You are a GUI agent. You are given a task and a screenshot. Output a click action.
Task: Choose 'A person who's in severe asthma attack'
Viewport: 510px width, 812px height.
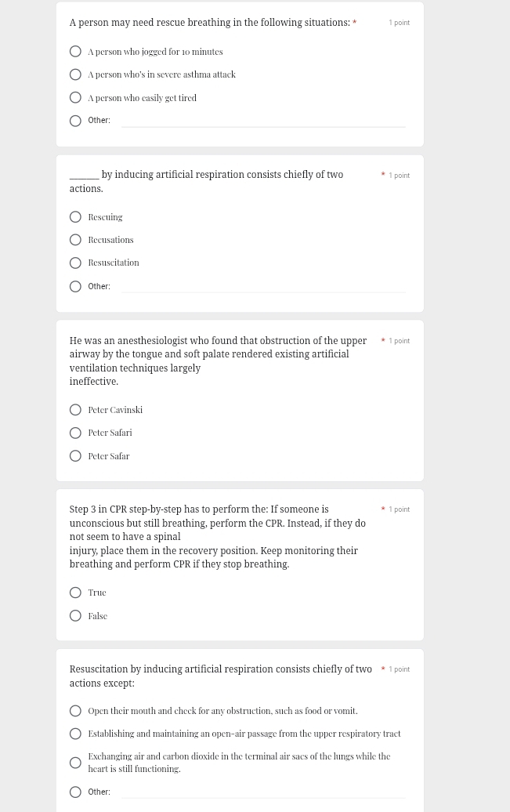click(x=75, y=74)
